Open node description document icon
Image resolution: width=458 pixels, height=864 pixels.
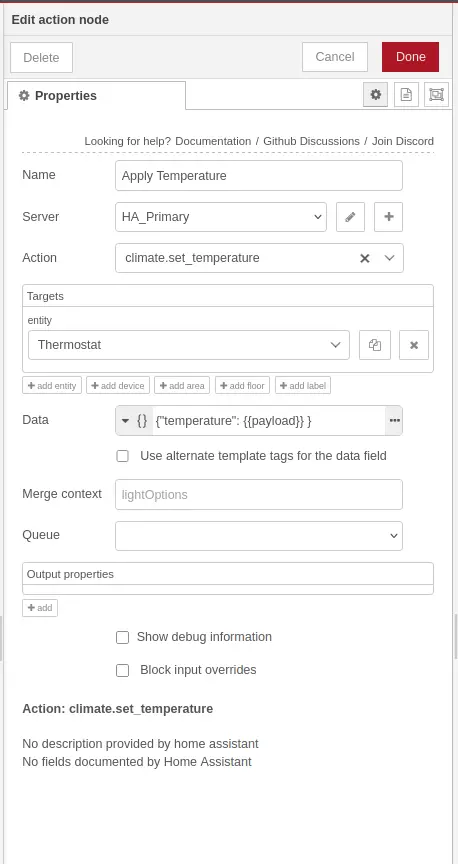406,95
